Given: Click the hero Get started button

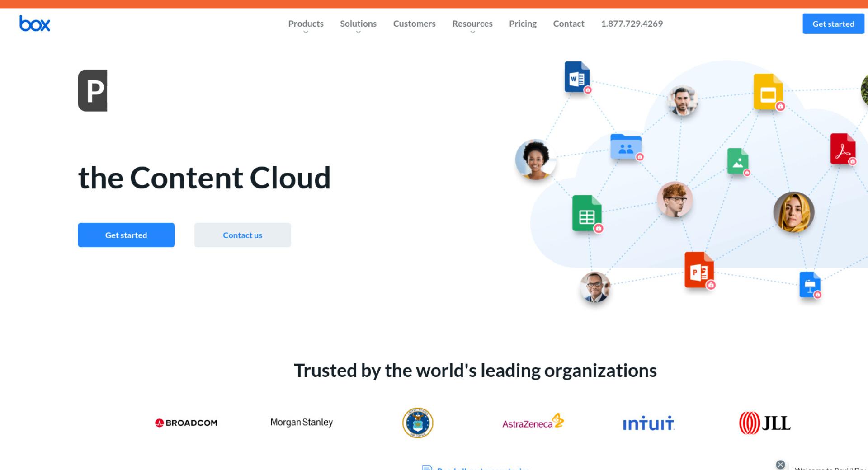Looking at the screenshot, I should [x=126, y=235].
